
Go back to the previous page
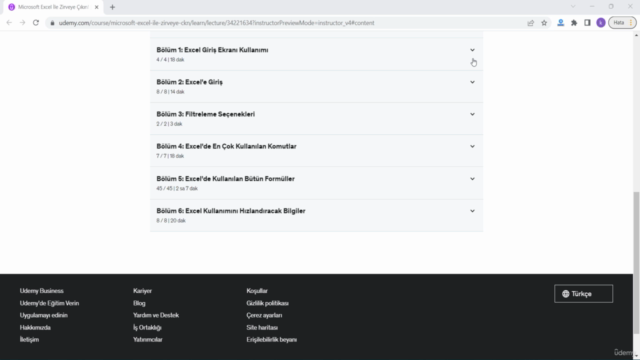click(9, 23)
